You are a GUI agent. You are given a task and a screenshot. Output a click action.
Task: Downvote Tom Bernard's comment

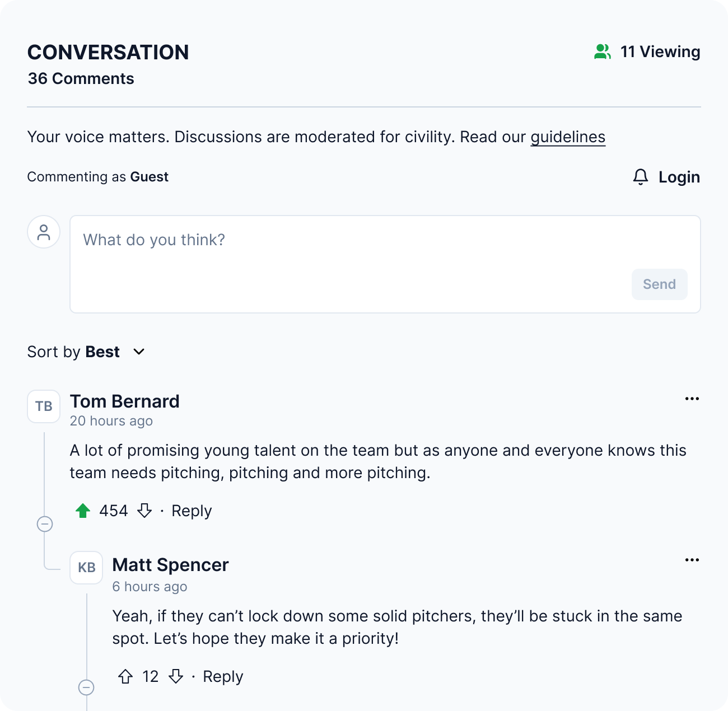(144, 511)
